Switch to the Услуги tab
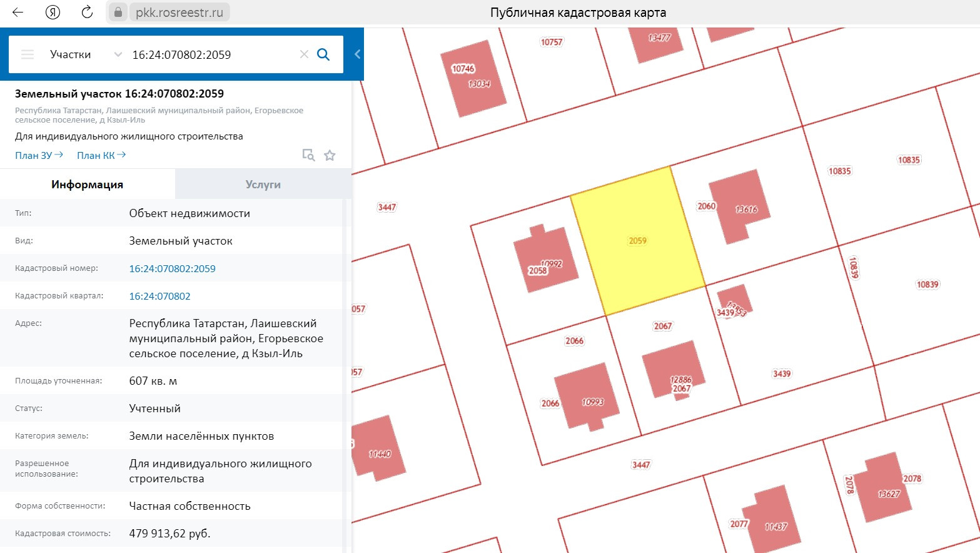This screenshot has height=553, width=980. (x=263, y=185)
